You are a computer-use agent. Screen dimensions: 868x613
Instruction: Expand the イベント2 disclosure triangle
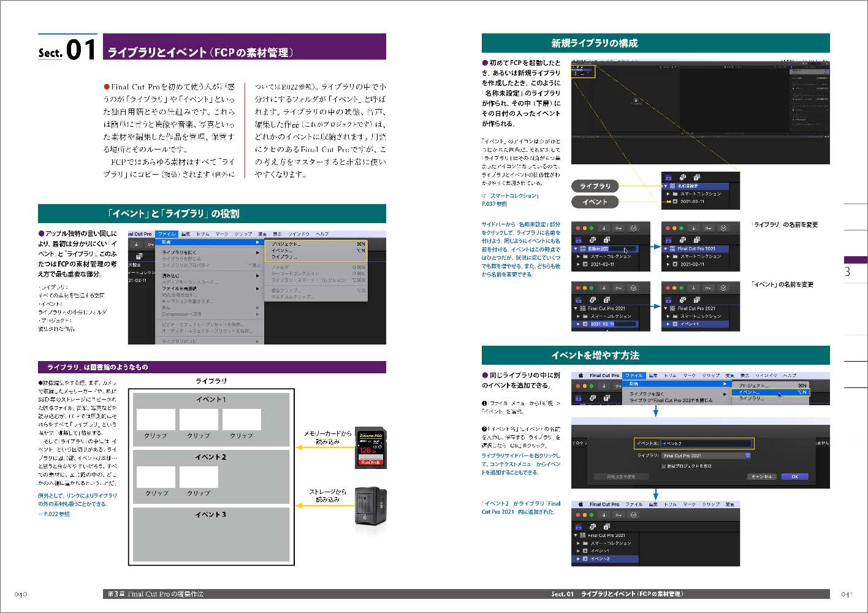point(577,559)
